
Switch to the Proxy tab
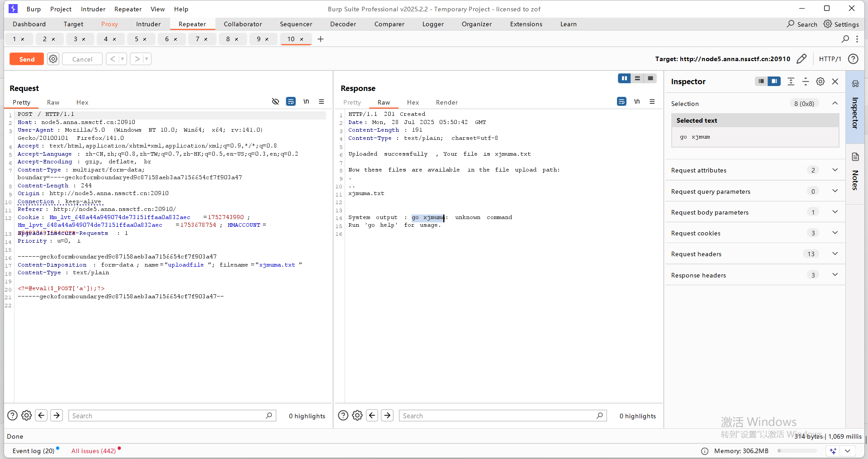[x=109, y=24]
